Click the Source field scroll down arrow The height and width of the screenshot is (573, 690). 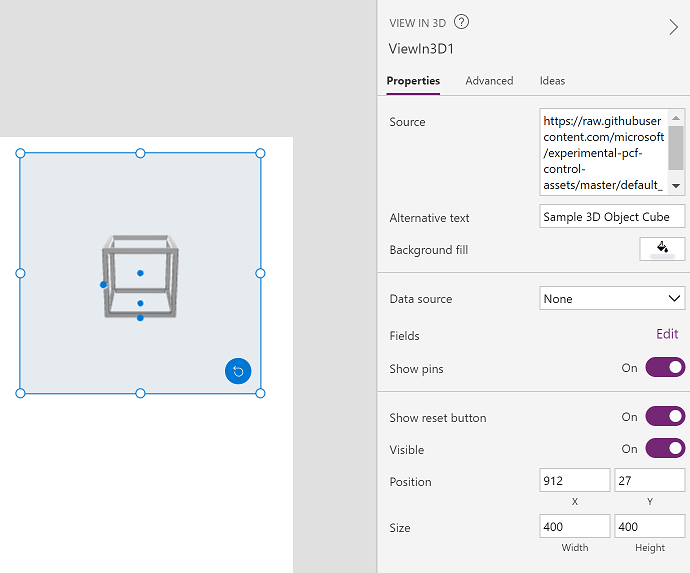point(676,186)
